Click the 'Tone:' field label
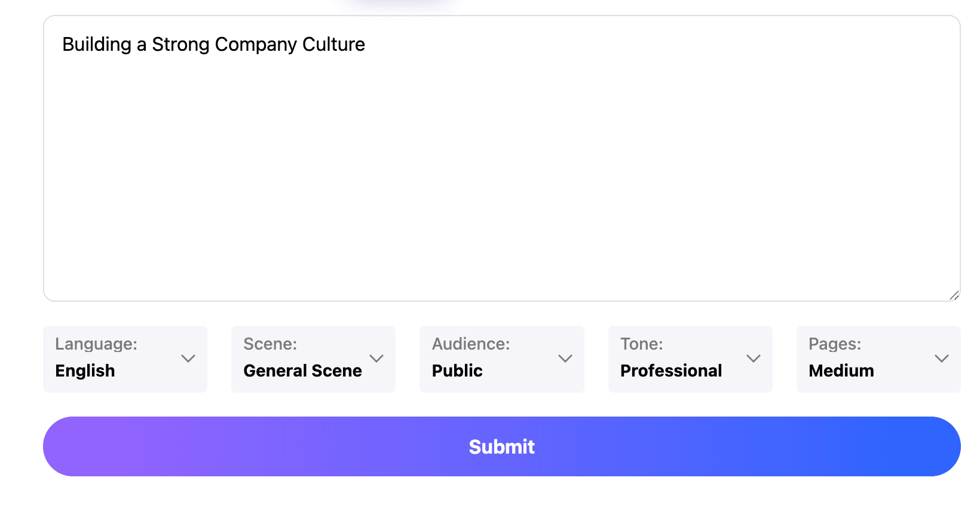The image size is (980, 508). (642, 344)
